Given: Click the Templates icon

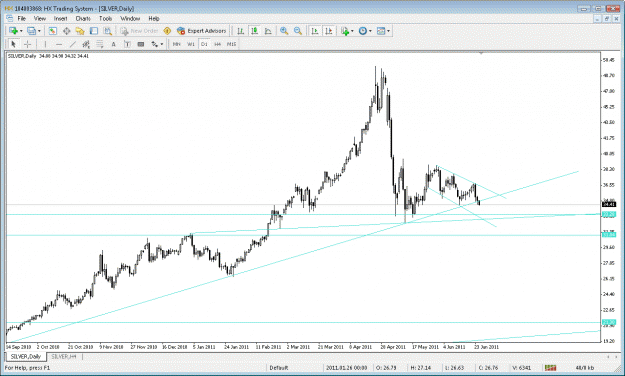Looking at the screenshot, I should coord(381,31).
